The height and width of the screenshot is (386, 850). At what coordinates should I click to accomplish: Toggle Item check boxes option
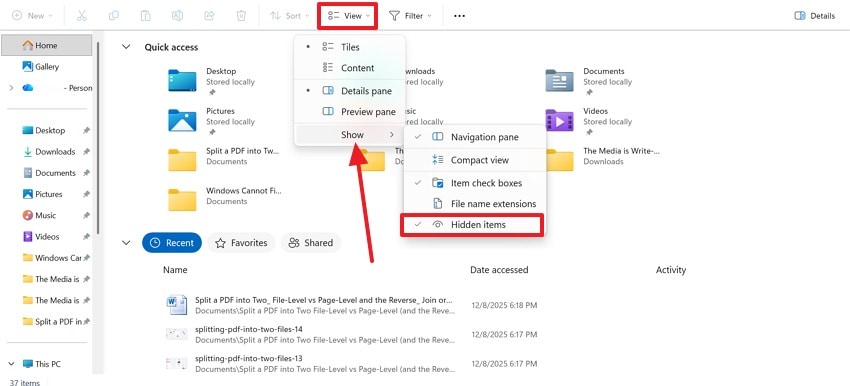(x=475, y=183)
